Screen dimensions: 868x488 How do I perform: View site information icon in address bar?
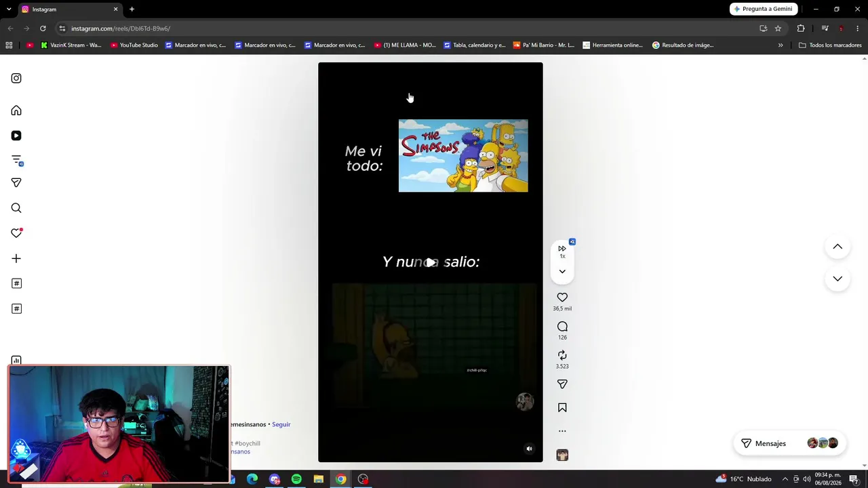coord(62,28)
